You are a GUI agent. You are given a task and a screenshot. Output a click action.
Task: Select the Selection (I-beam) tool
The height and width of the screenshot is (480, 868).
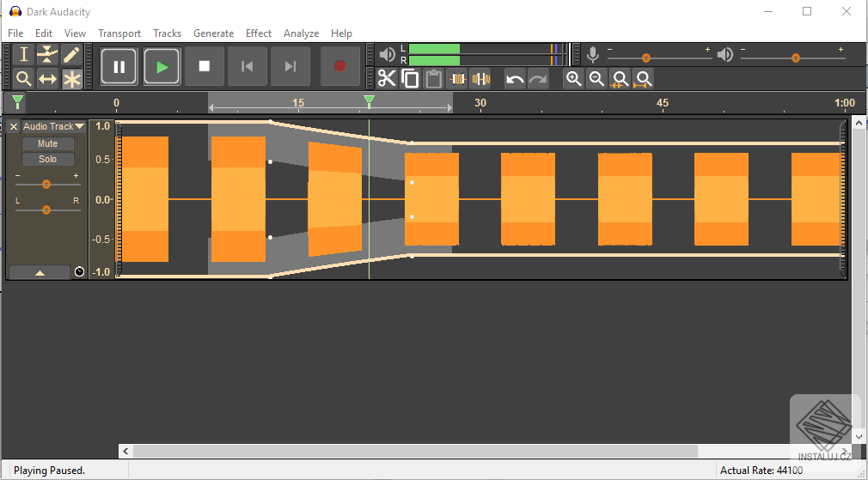tap(23, 55)
